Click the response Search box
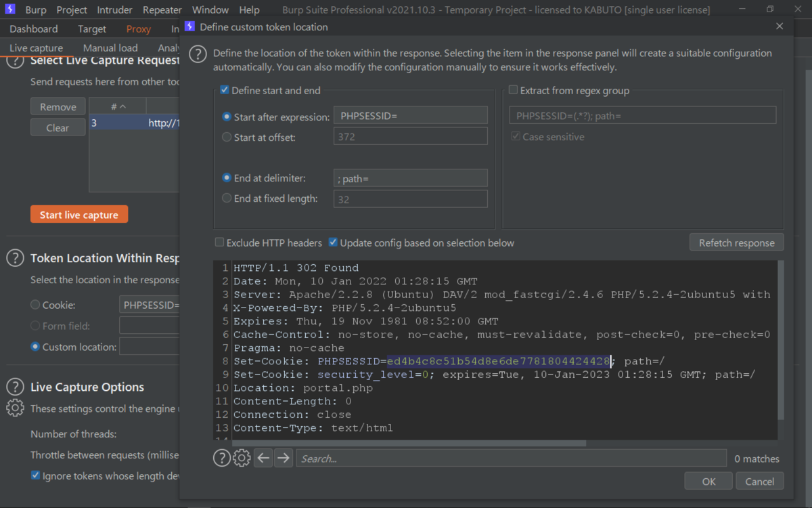Image resolution: width=812 pixels, height=508 pixels. pos(512,459)
